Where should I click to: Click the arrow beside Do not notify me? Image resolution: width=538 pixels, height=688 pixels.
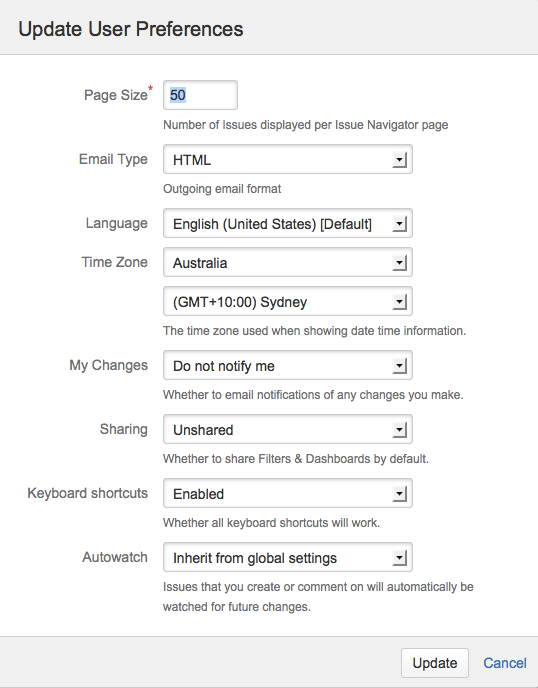coord(399,366)
